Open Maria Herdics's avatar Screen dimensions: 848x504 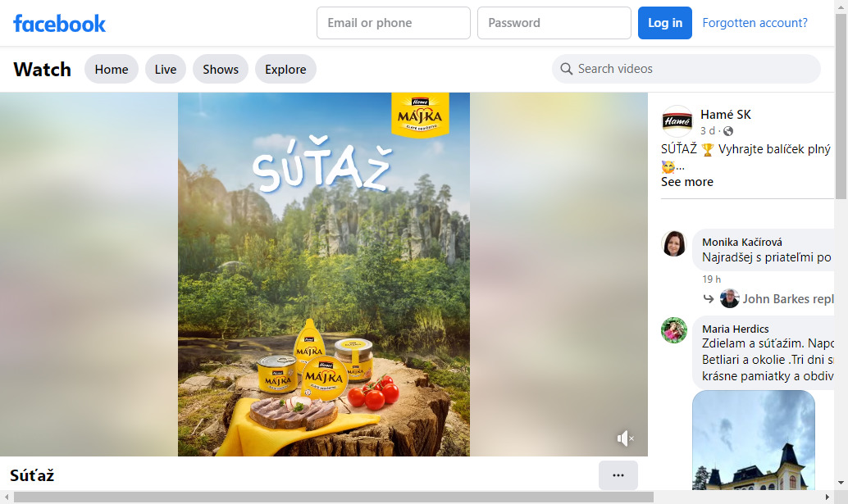pos(674,330)
